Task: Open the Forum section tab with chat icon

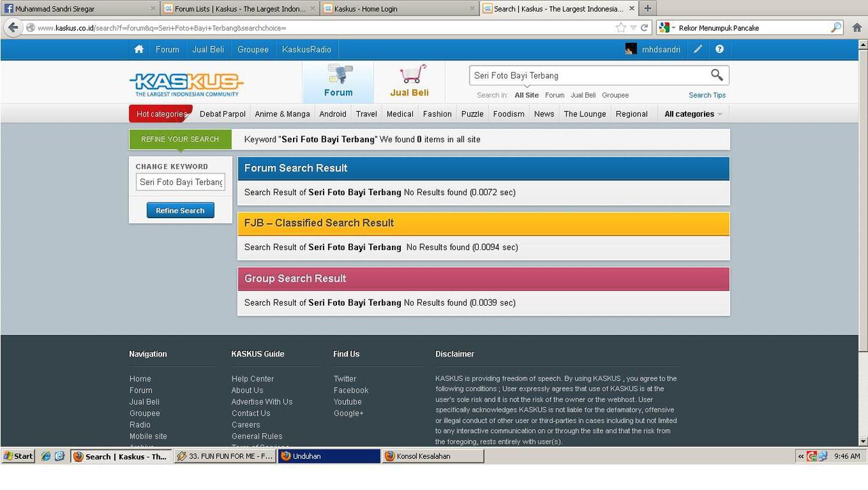Action: pyautogui.click(x=338, y=82)
